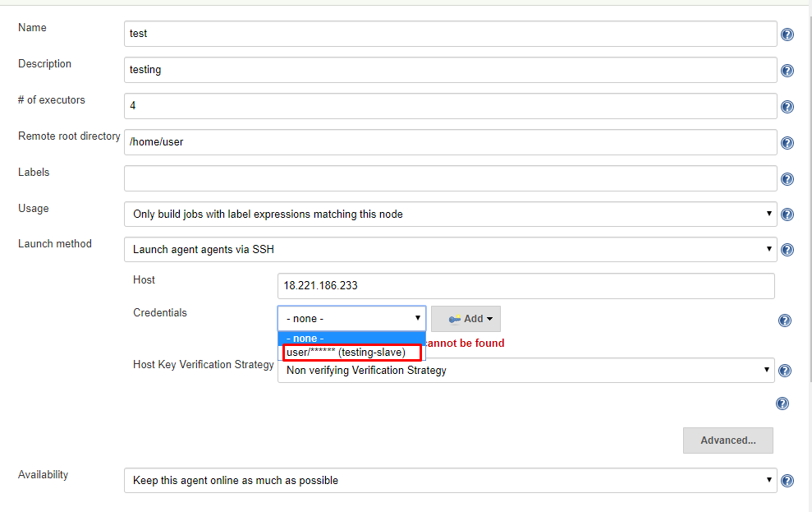The height and width of the screenshot is (512, 812).
Task: Focus the empty Labels text field
Action: coord(450,178)
